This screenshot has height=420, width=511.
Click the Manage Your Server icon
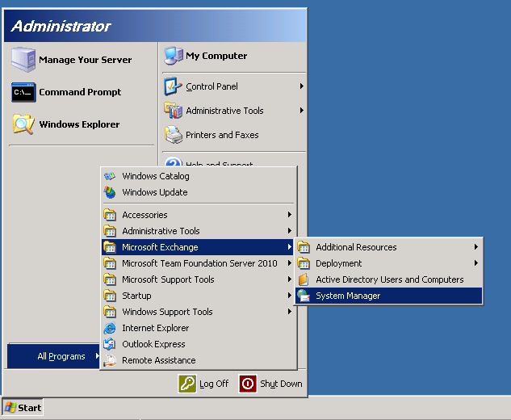[23, 59]
